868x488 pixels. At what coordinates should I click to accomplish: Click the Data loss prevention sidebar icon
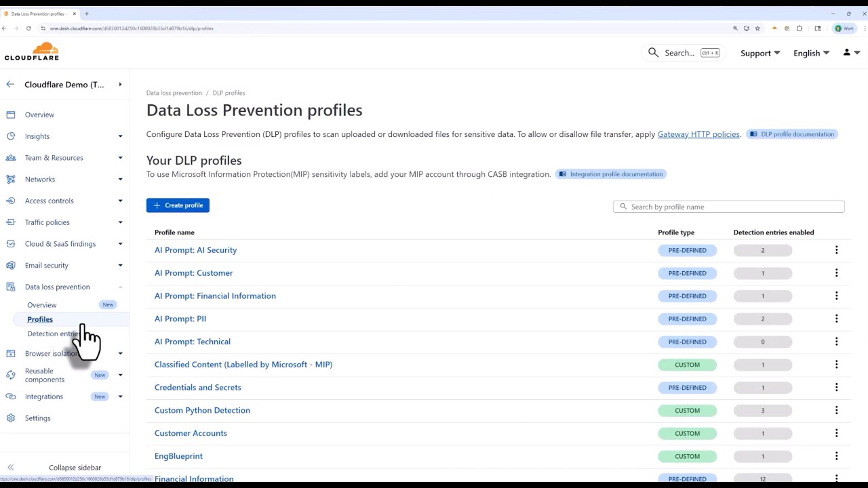pos(11,287)
